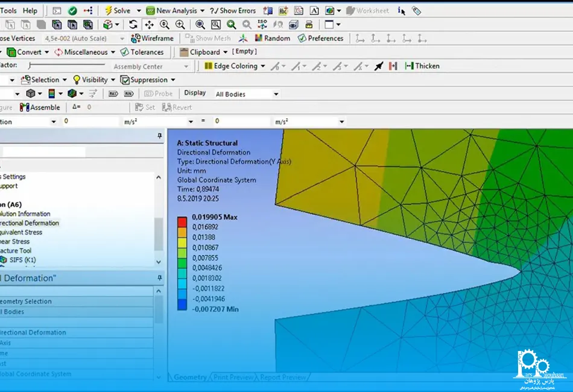Toggle the MIN result label
Screen dimensions: 573x392
128,94
